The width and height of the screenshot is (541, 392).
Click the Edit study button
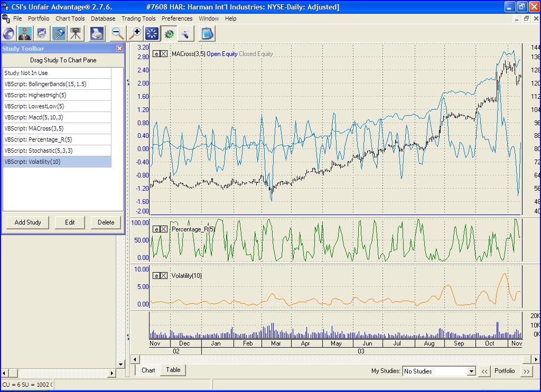click(x=70, y=222)
